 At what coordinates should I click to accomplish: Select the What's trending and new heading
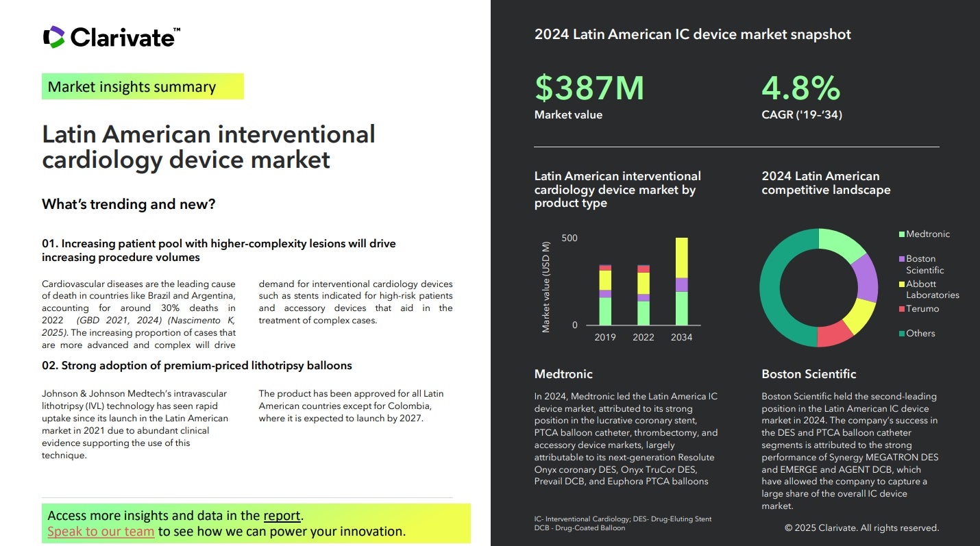[129, 204]
